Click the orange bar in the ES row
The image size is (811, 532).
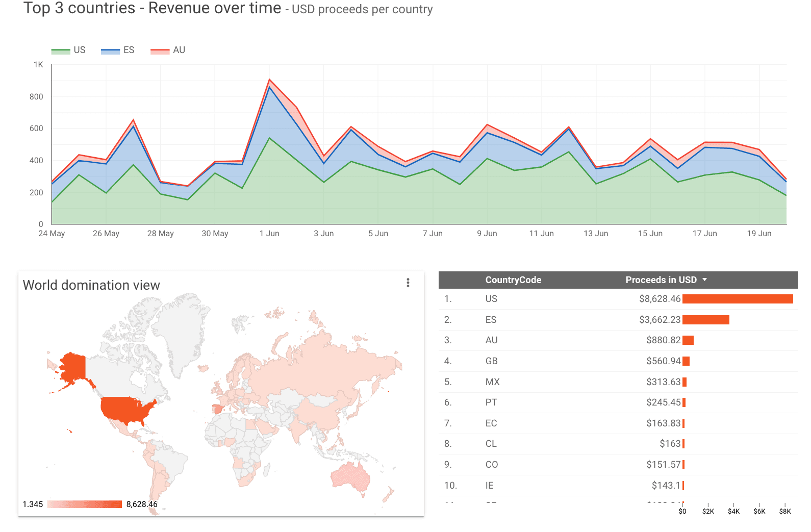pos(706,320)
